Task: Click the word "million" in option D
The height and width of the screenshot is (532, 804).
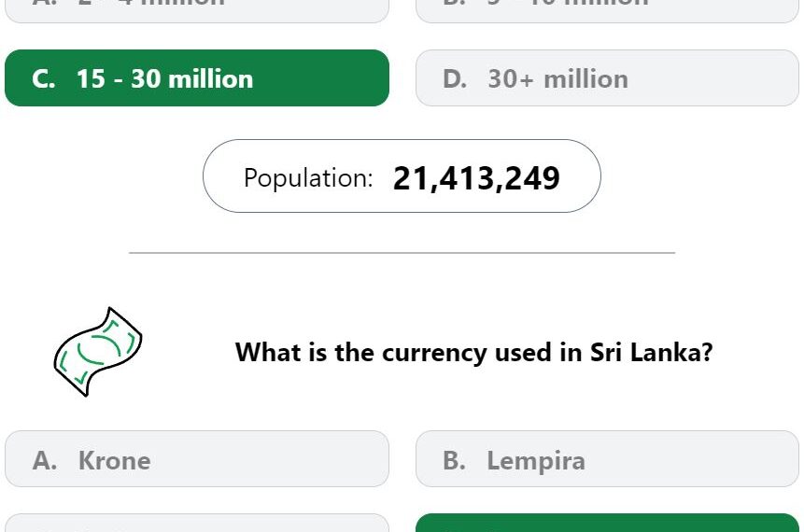Action: click(585, 79)
